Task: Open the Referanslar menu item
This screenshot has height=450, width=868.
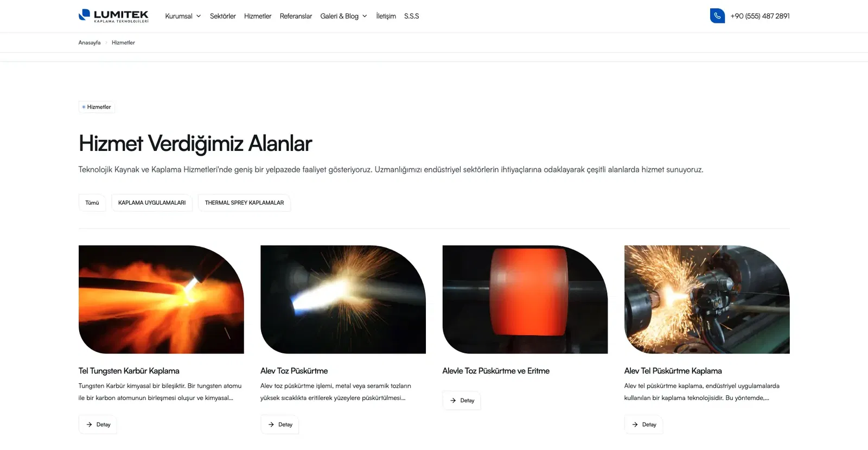Action: [x=296, y=16]
